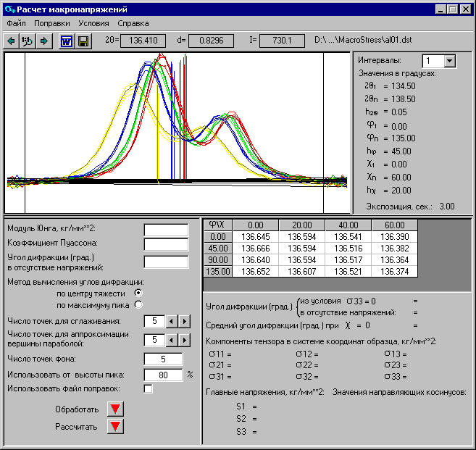Open the Файл menu
The image size is (476, 450).
16,23
